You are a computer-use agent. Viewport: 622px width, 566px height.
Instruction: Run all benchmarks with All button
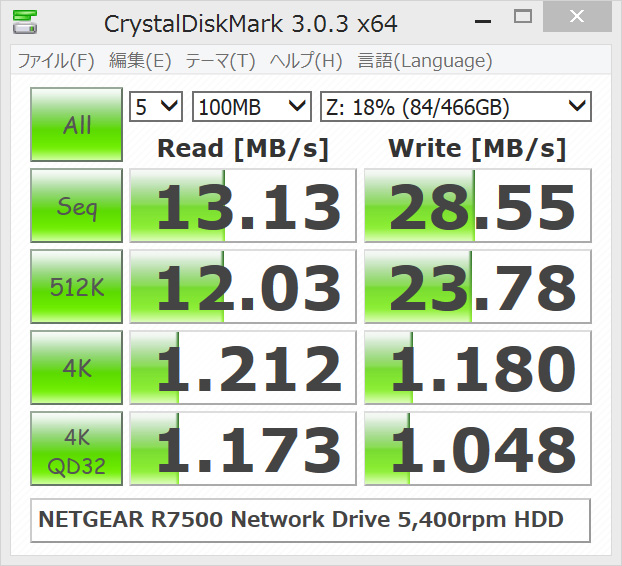[x=77, y=125]
